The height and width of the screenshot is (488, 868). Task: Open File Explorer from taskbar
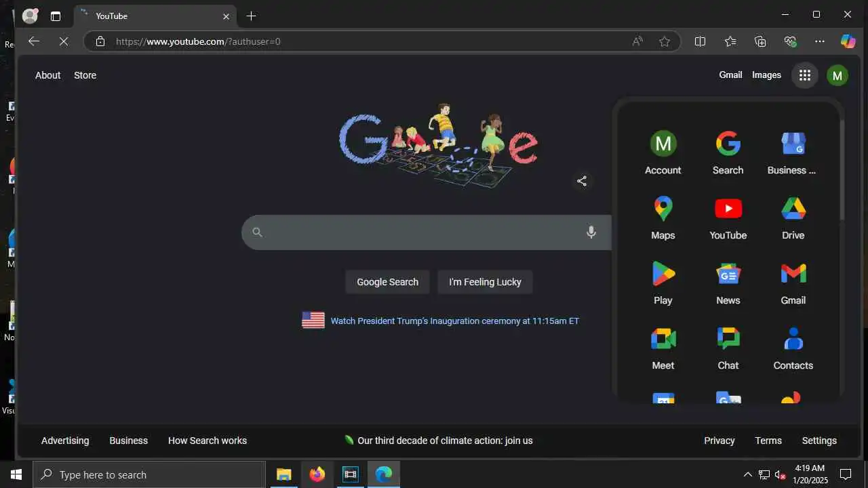pos(283,474)
